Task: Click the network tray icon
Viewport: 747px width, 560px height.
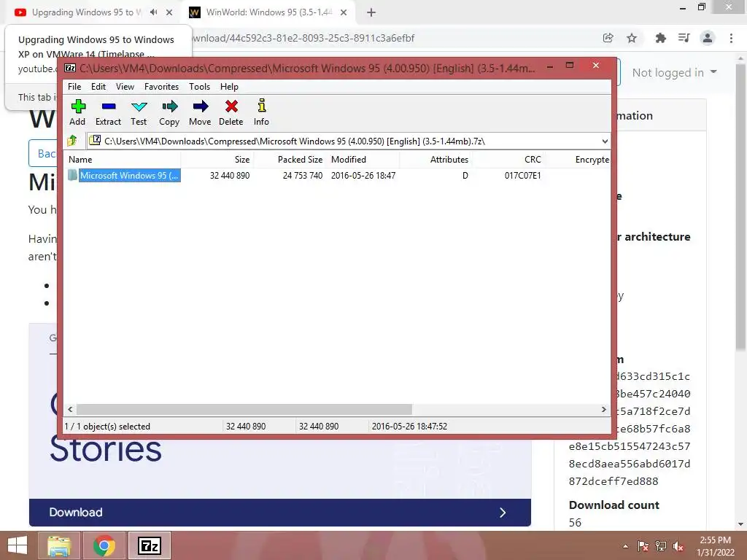Action: point(661,546)
